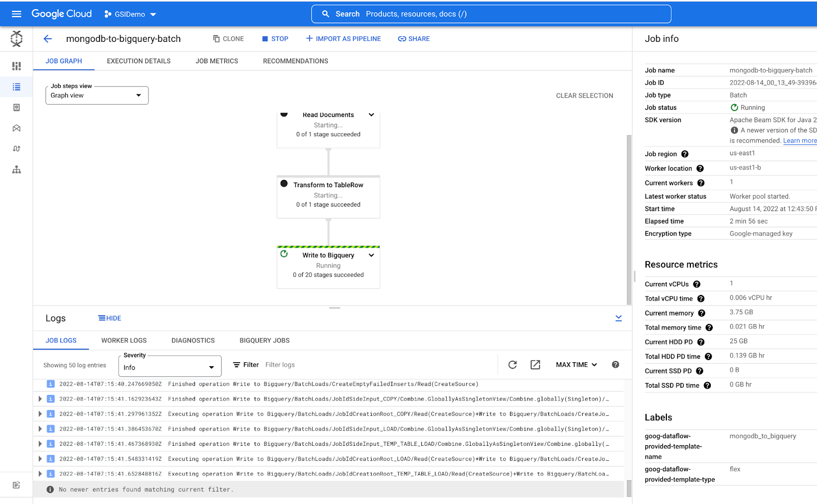Show help for Total memory time

709,328
